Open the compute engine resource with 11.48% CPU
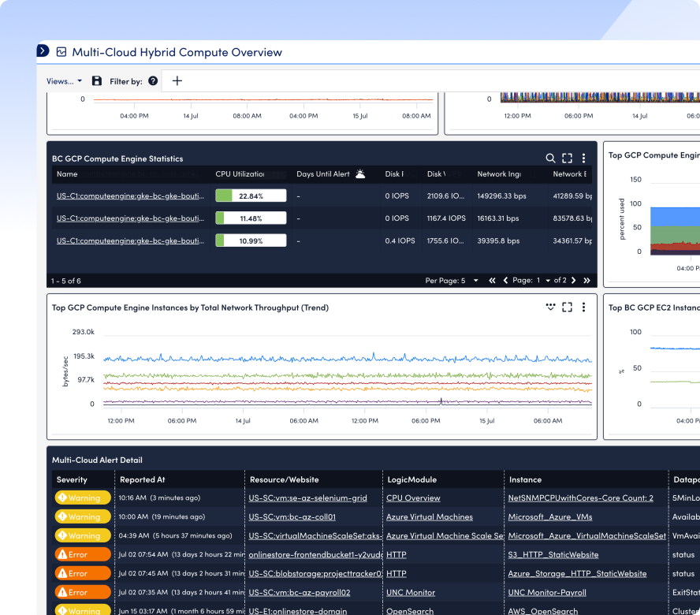 [x=130, y=218]
